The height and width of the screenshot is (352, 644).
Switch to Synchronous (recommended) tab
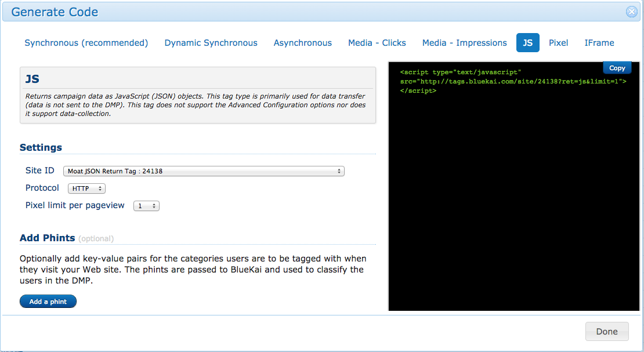click(86, 43)
